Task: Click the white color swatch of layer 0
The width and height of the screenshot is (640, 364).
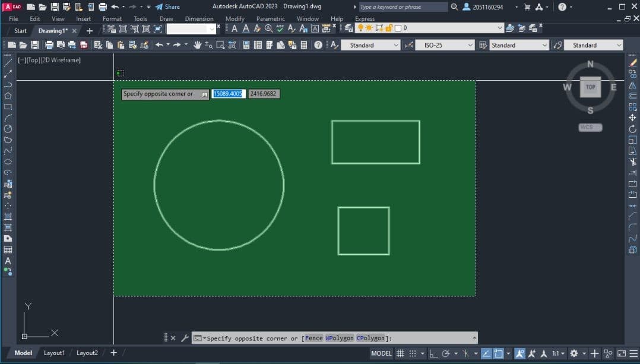Action: [x=398, y=28]
